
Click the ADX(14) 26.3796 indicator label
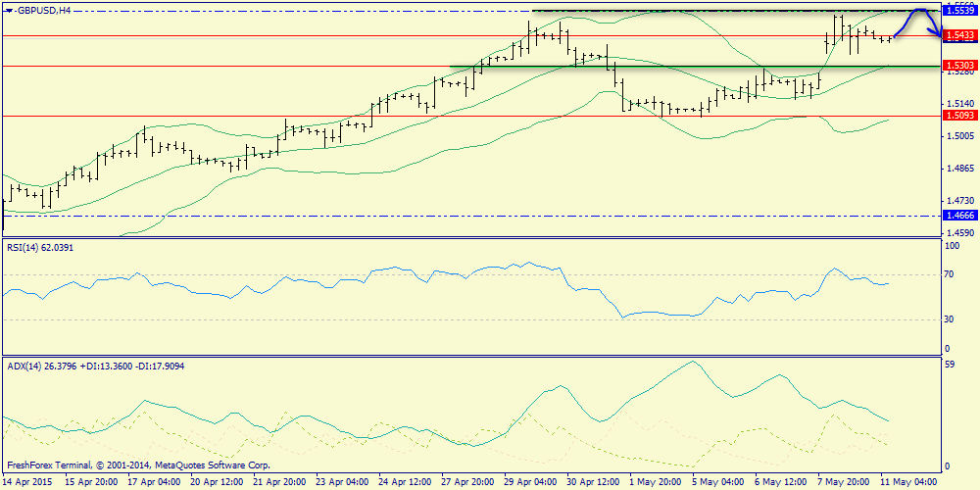coord(95,367)
